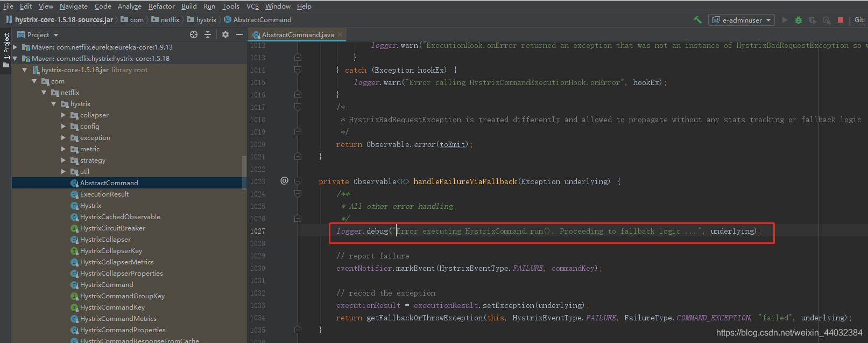Click the green Debug bug icon

coord(799,20)
